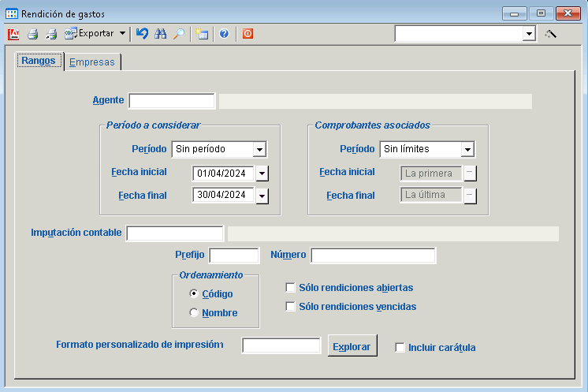Expand the Exportar dropdown arrow

(122, 34)
